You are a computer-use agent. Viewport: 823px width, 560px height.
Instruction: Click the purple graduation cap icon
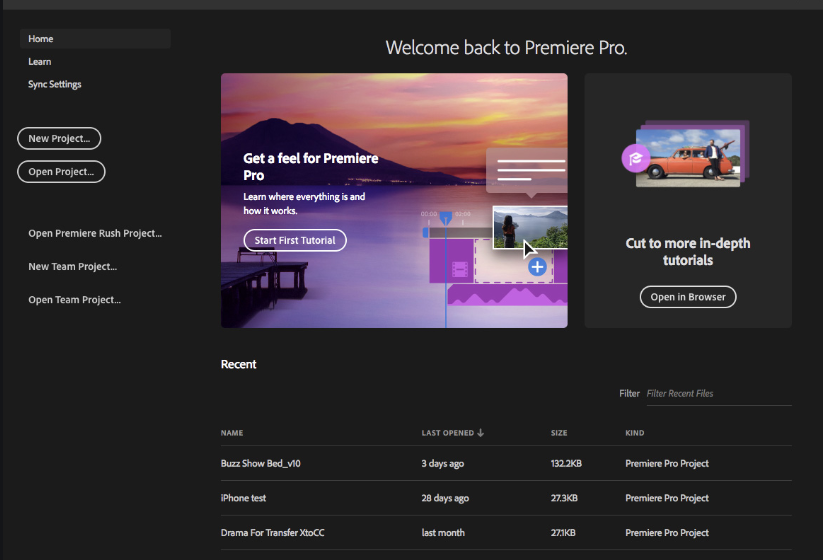[x=636, y=158]
